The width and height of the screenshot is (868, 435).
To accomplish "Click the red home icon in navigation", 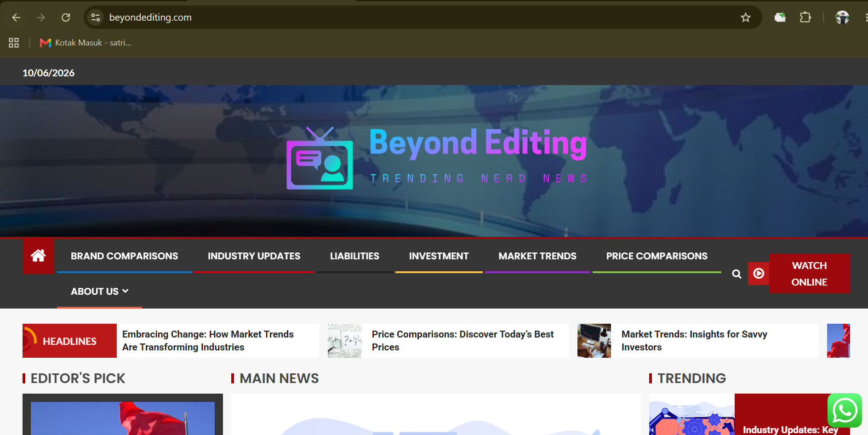I will click(38, 256).
